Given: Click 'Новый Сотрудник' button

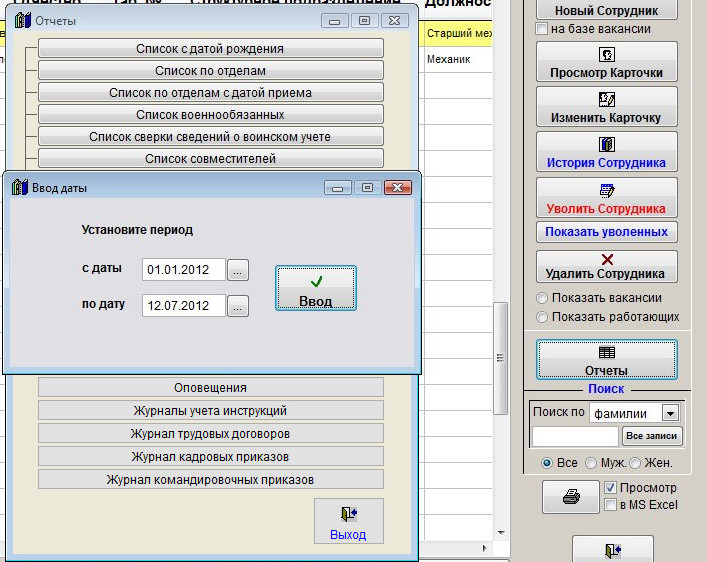Looking at the screenshot, I should 606,10.
